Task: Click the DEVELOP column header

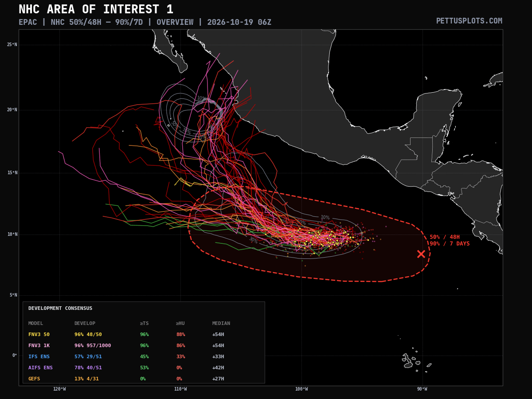Action: click(85, 324)
